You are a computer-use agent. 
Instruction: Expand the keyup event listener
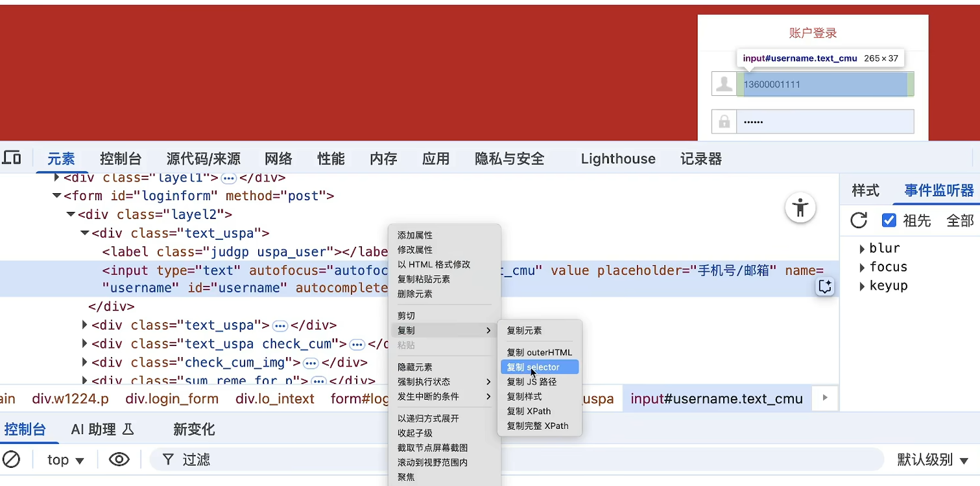pos(862,286)
